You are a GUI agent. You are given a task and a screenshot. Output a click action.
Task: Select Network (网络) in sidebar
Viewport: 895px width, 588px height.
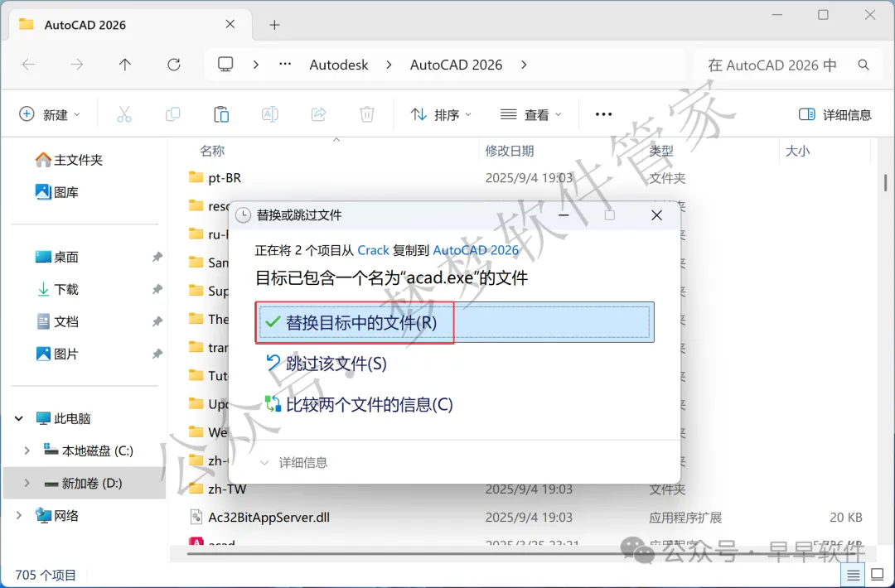pos(57,516)
